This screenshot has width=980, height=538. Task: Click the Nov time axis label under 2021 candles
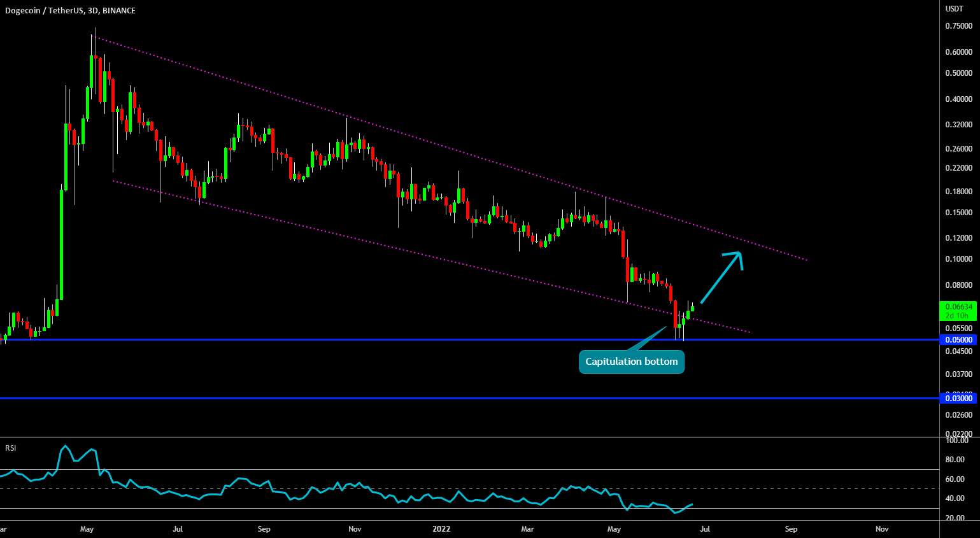[x=355, y=529]
